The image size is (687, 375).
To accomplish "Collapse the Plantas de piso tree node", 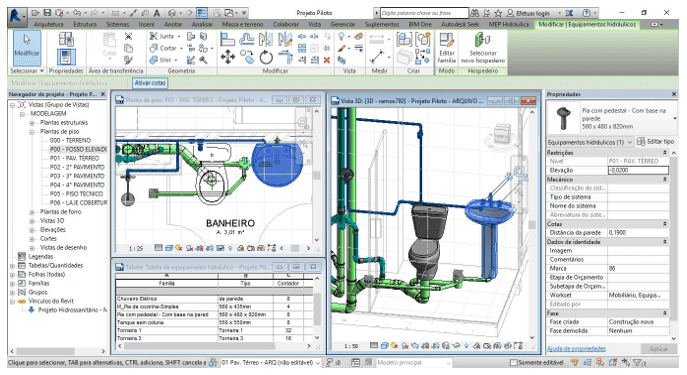I will pyautogui.click(x=32, y=131).
